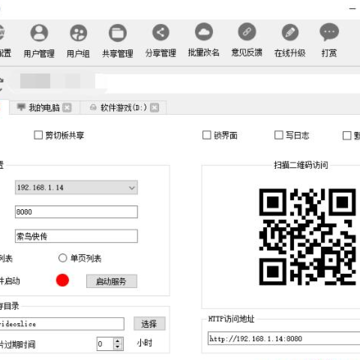
Task: Open the 分享管理 share icon
Action: [x=161, y=33]
